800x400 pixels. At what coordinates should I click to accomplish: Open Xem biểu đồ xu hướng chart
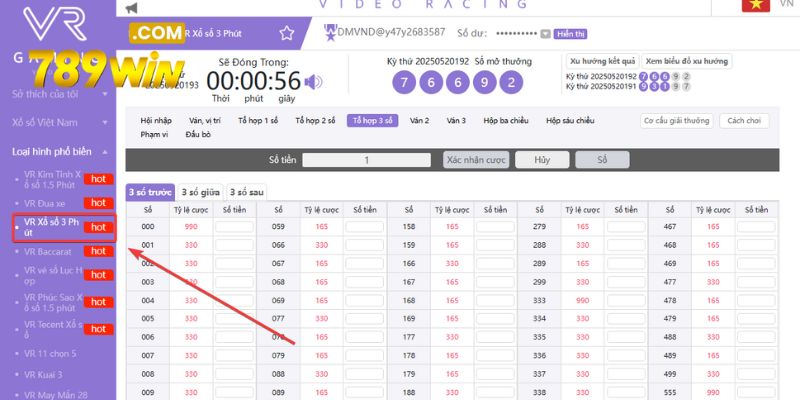pos(685,60)
